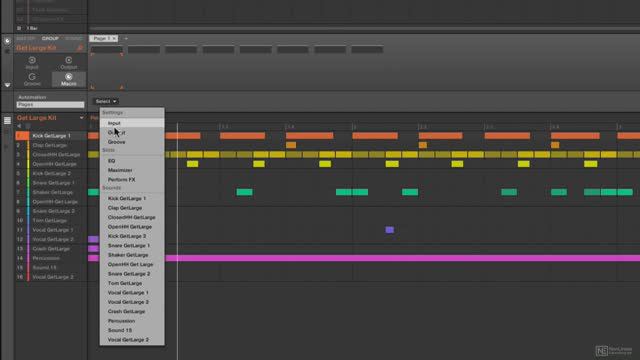This screenshot has width=640, height=360.
Task: Mute sound slot number 16
Action: coord(20,277)
